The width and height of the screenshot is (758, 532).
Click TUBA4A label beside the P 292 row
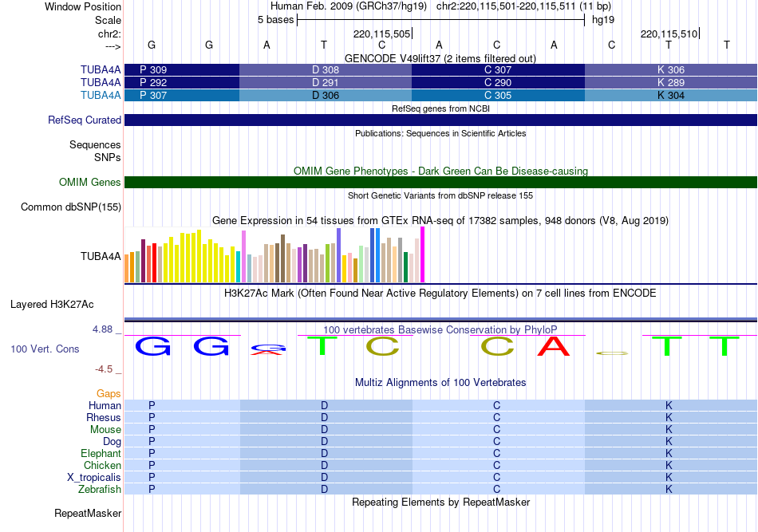[x=100, y=83]
